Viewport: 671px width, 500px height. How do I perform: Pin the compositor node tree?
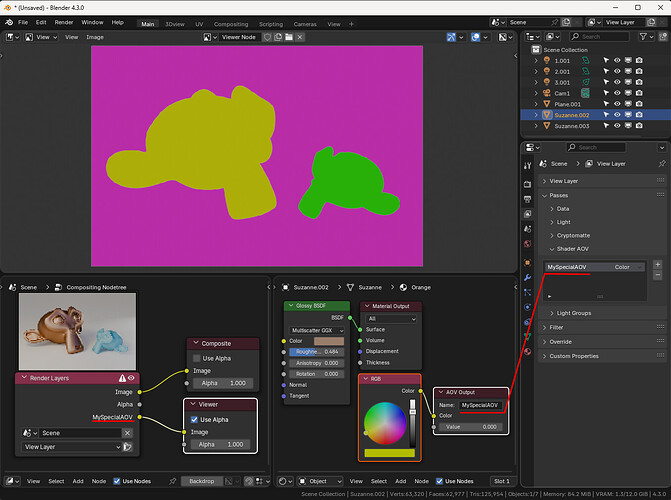point(172,481)
